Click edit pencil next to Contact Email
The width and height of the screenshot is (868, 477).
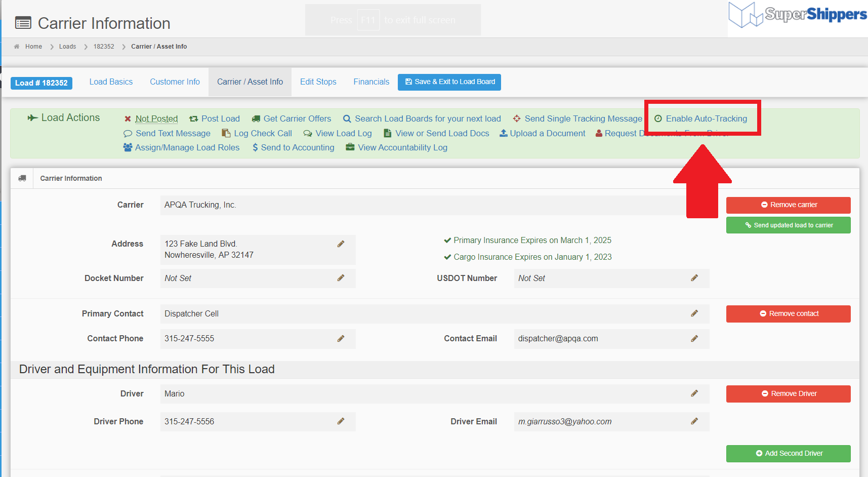694,338
